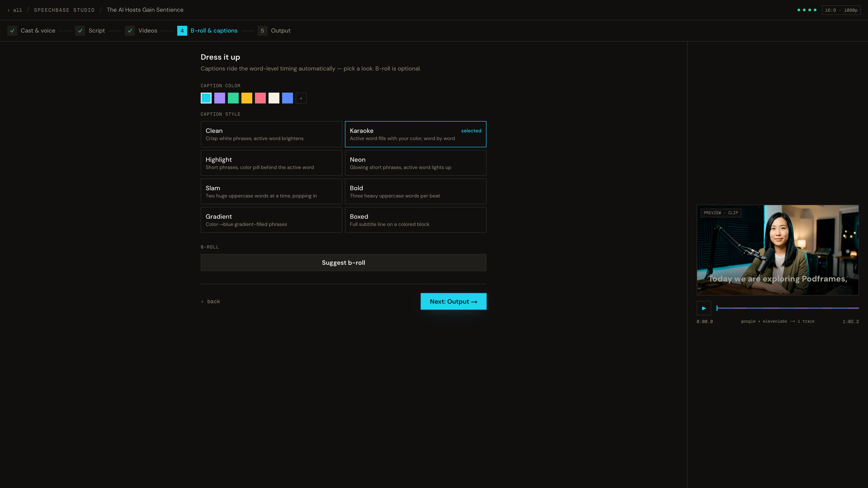Choose the Karaoke caption style
Viewport: 868px width, 488px height.
tap(415, 134)
